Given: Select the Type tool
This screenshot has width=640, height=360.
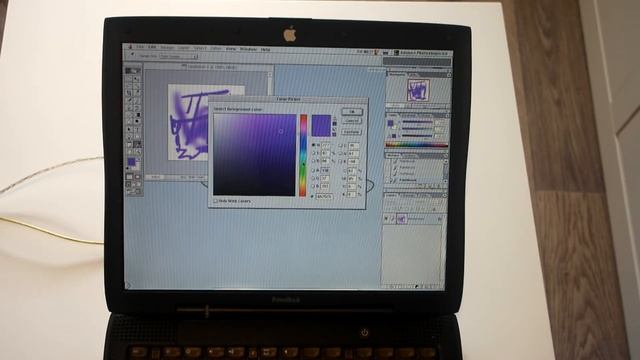Looking at the screenshot, I should 137,129.
